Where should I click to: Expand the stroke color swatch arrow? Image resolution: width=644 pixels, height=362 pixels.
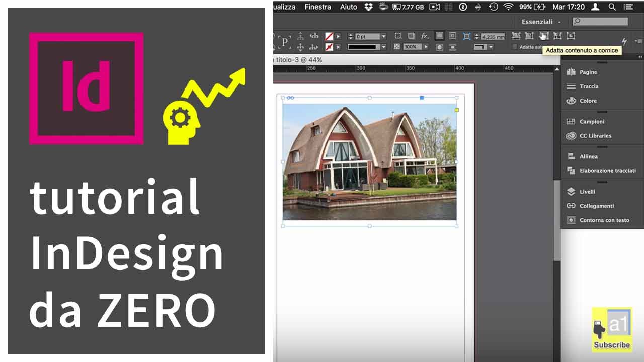click(x=338, y=47)
